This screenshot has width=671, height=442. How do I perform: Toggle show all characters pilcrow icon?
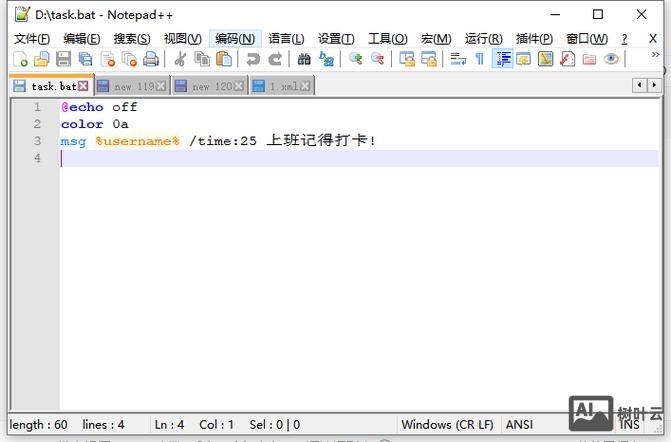pyautogui.click(x=480, y=59)
